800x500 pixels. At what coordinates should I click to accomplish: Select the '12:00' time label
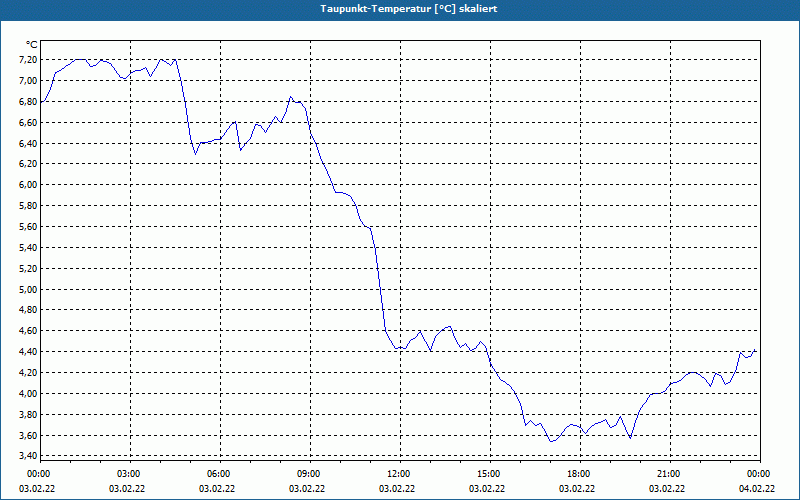point(399,474)
